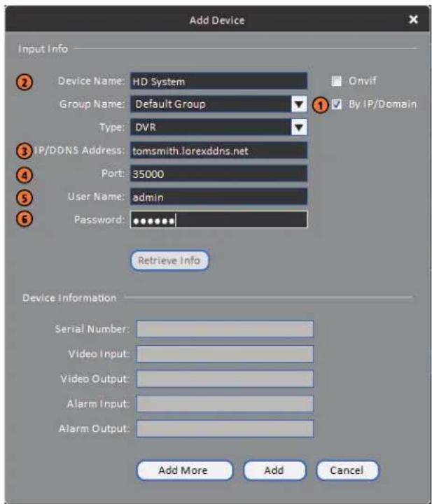432x504 pixels.
Task: Select the Default Group combo box
Action: click(218, 104)
